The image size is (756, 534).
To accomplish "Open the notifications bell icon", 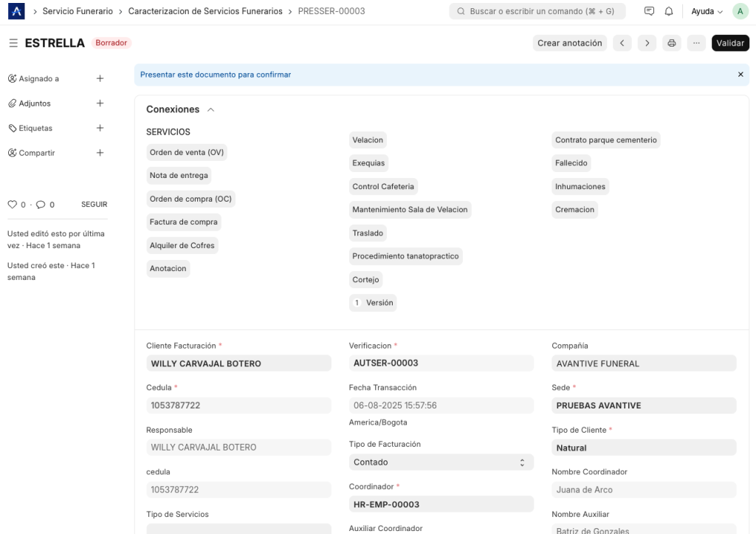I will tap(669, 12).
